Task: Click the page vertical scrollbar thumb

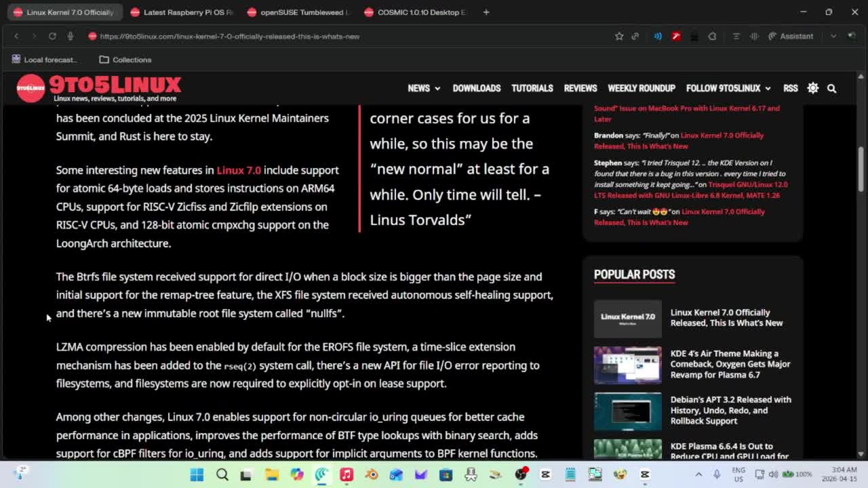Action: click(x=861, y=163)
